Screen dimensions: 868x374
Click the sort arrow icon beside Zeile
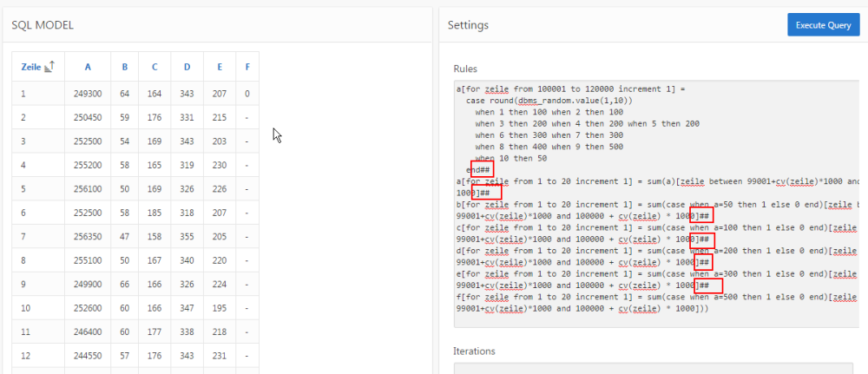[49, 67]
